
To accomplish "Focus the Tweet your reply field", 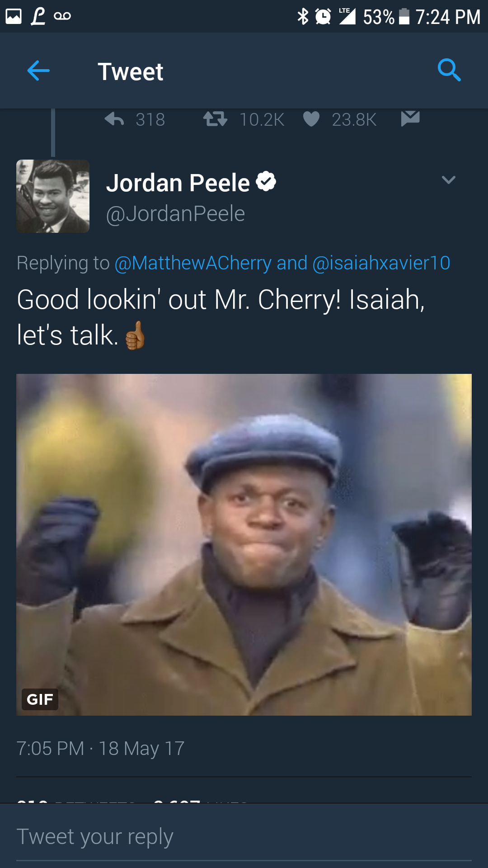I will click(x=244, y=837).
